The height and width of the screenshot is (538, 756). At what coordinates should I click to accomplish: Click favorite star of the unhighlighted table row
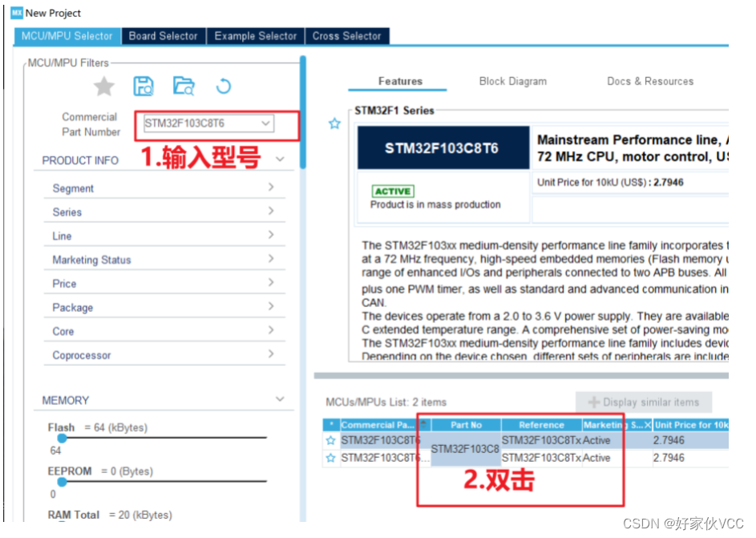(x=330, y=458)
